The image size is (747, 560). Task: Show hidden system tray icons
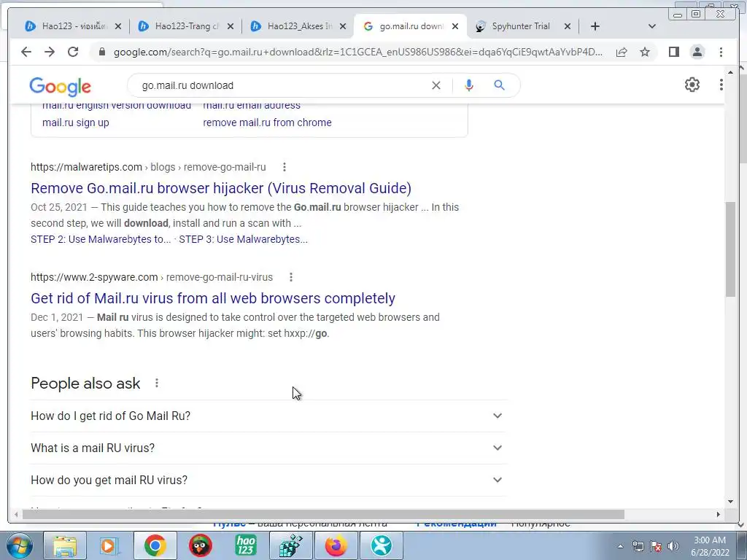620,546
